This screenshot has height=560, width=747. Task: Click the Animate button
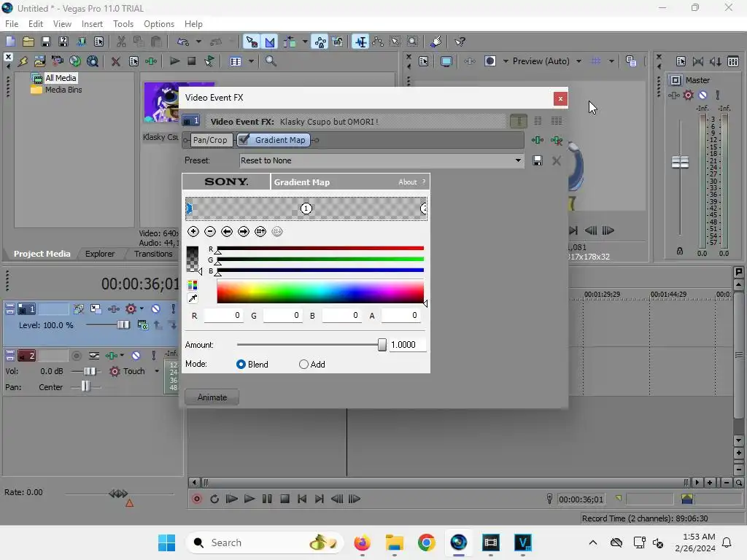click(x=212, y=397)
